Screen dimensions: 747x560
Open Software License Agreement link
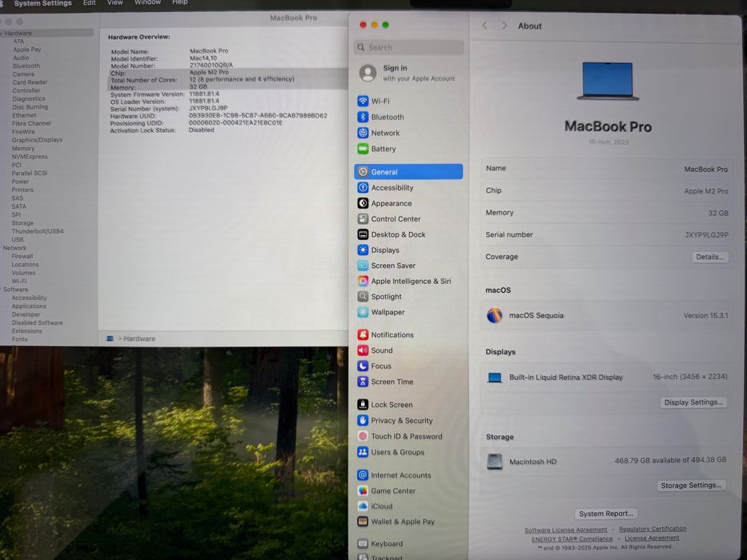565,530
